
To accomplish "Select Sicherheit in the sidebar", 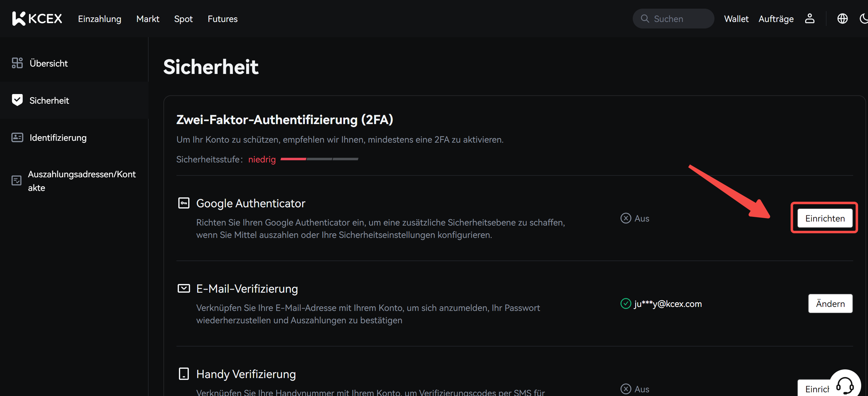I will click(x=49, y=100).
